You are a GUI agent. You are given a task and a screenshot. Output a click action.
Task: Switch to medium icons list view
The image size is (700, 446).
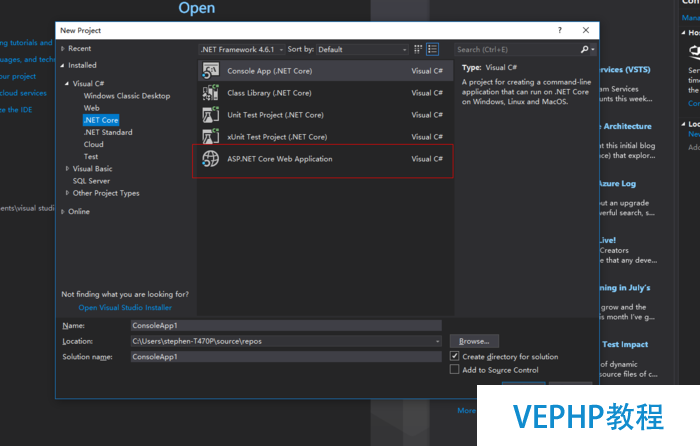click(x=432, y=49)
